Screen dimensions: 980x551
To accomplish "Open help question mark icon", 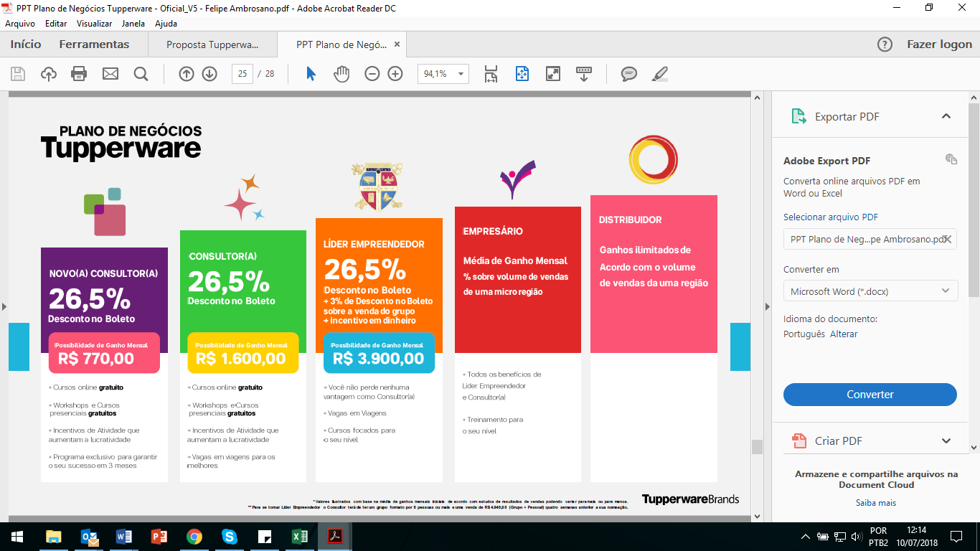I will (x=885, y=44).
